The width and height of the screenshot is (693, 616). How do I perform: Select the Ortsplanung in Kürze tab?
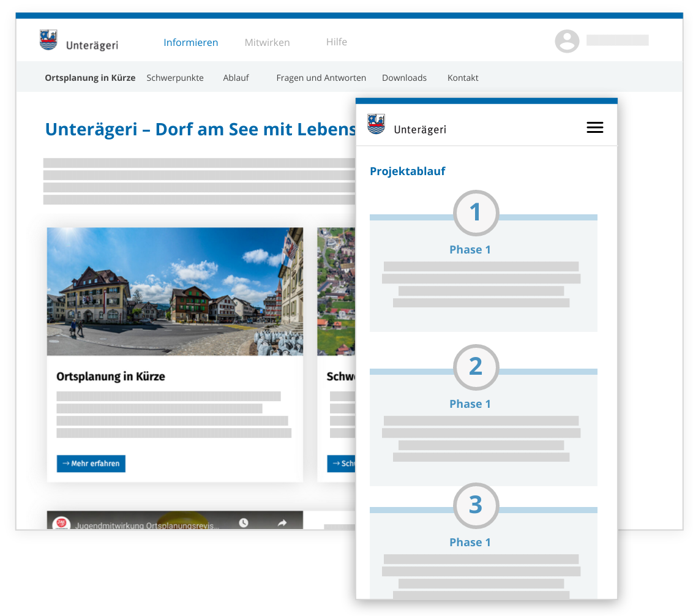pos(90,78)
